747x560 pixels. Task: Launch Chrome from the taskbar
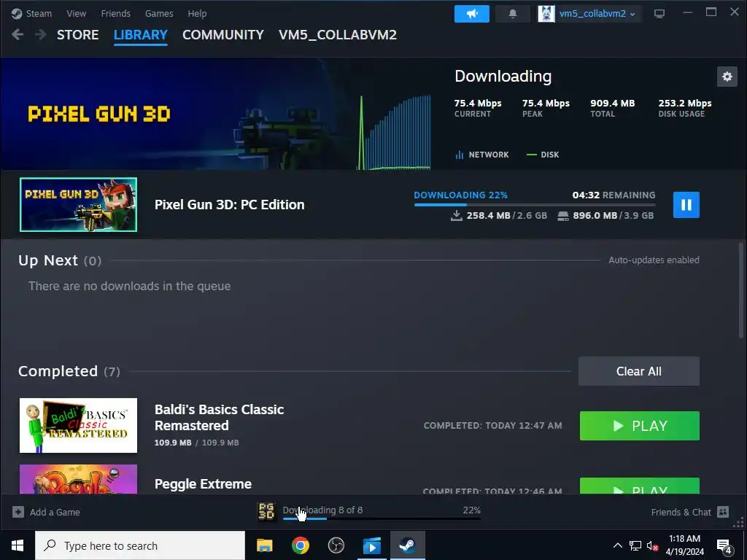(300, 545)
